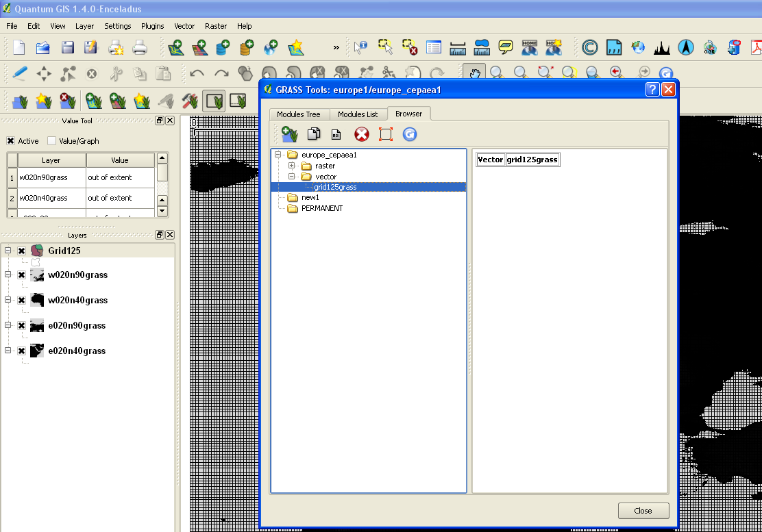The width and height of the screenshot is (762, 532).
Task: Collapse the vector folder in tree
Action: pos(292,177)
